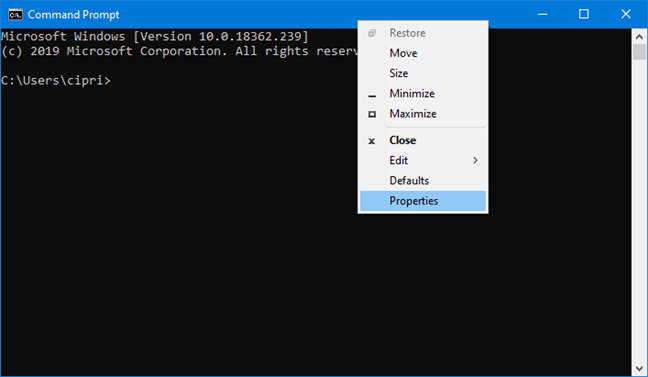Image resolution: width=648 pixels, height=377 pixels.
Task: Open Properties from the context menu
Action: tap(423, 201)
